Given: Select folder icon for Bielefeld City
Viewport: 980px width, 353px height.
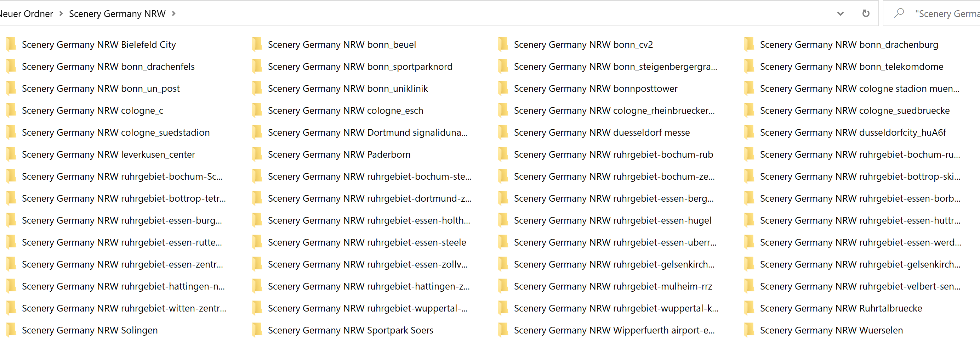Looking at the screenshot, I should [11, 44].
